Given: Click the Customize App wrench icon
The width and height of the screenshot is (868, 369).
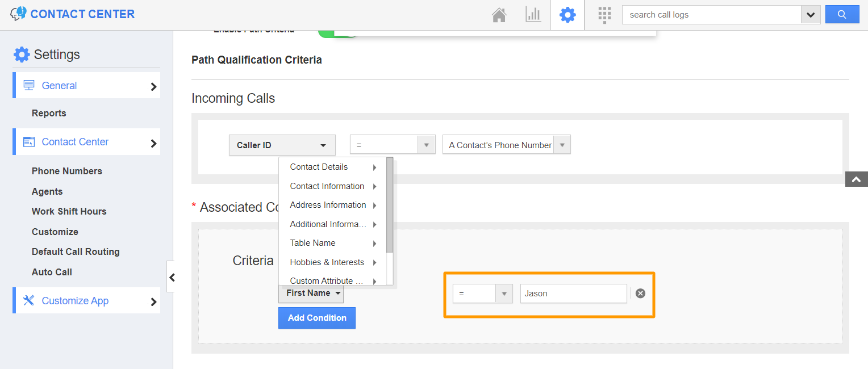Looking at the screenshot, I should pyautogui.click(x=30, y=300).
